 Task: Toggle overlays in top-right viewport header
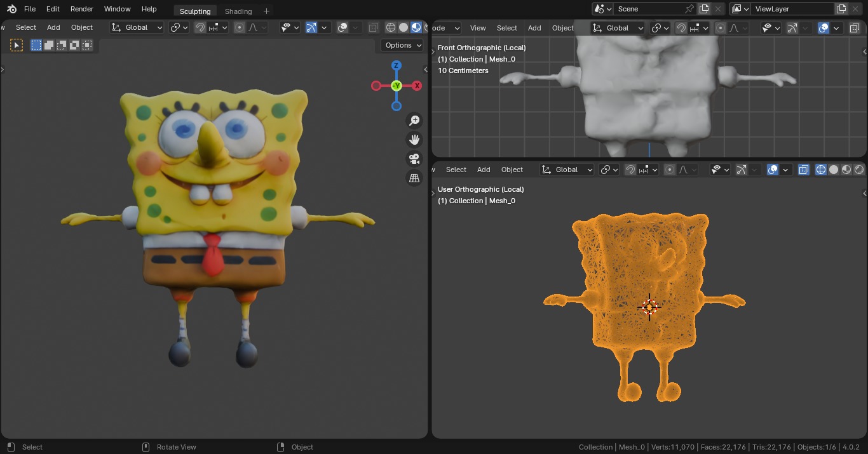click(824, 28)
